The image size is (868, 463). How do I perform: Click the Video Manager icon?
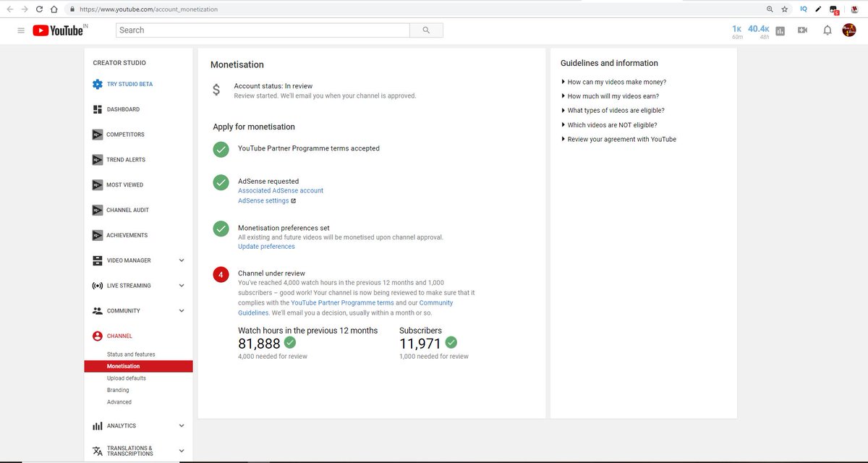point(98,260)
